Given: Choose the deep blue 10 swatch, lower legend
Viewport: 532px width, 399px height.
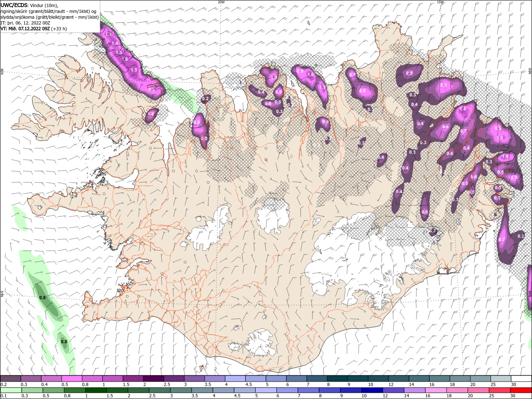Looking at the screenshot, I should [372, 390].
